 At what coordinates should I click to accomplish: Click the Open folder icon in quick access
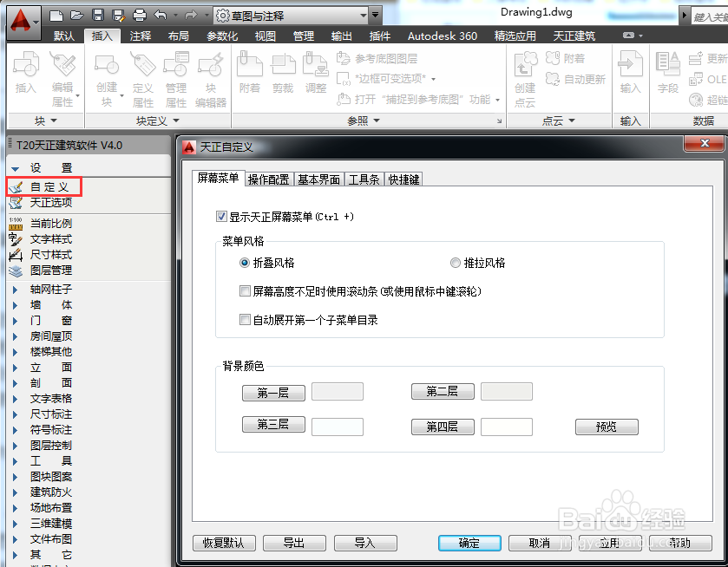coord(77,16)
